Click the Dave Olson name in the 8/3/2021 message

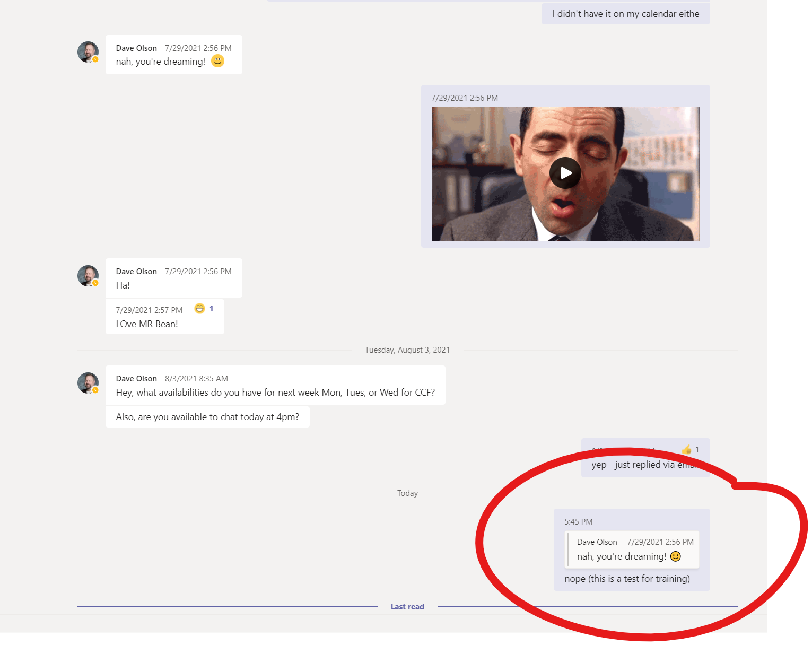click(136, 379)
